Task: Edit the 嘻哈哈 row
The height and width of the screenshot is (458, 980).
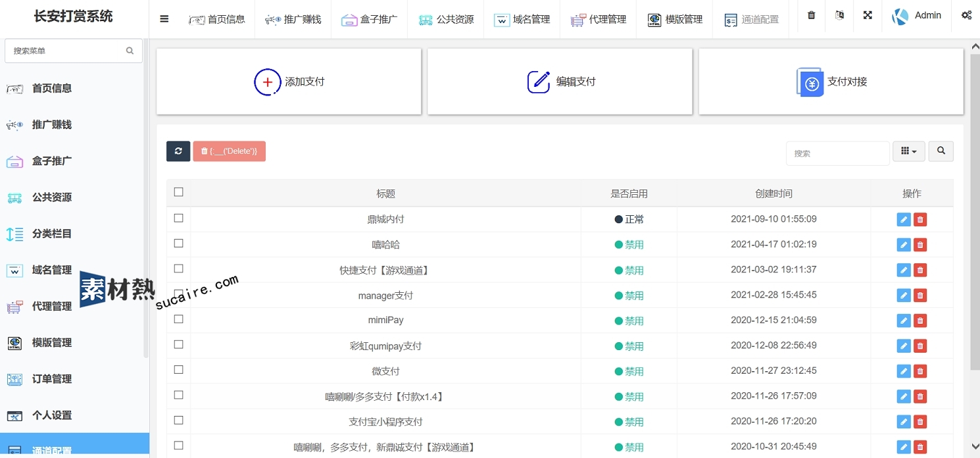Action: [904, 245]
